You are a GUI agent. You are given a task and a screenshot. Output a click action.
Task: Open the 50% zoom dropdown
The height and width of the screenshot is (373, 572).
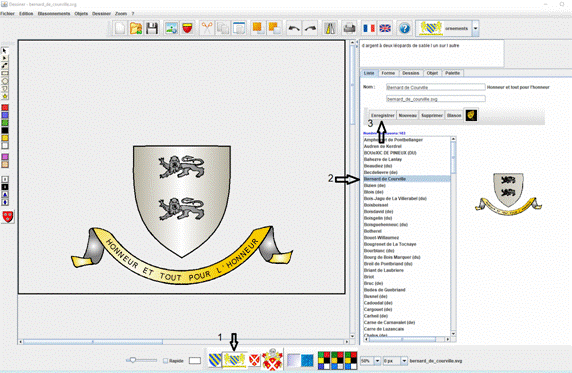(378, 361)
